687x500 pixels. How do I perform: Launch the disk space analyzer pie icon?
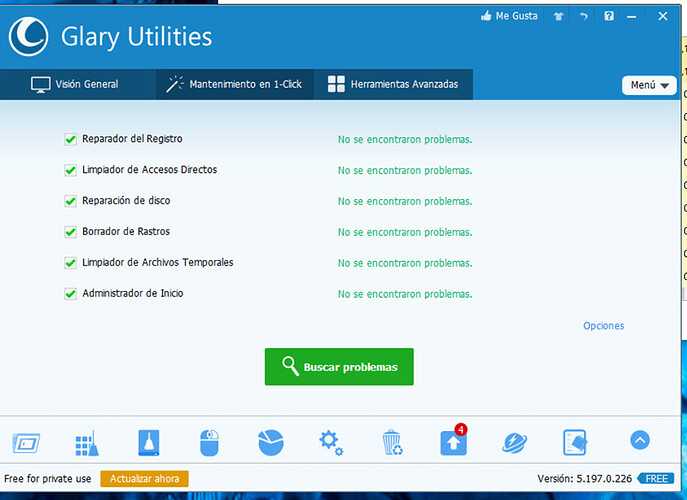pyautogui.click(x=271, y=443)
